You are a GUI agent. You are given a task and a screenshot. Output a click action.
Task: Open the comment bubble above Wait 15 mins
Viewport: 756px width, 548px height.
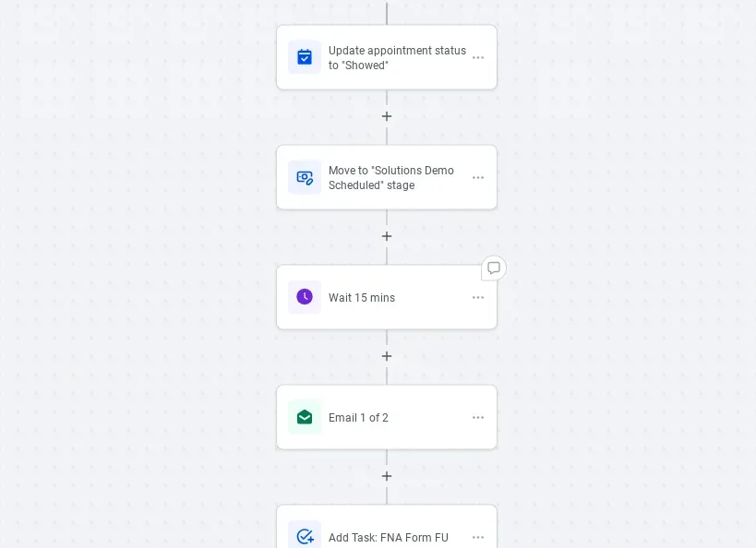(x=494, y=268)
